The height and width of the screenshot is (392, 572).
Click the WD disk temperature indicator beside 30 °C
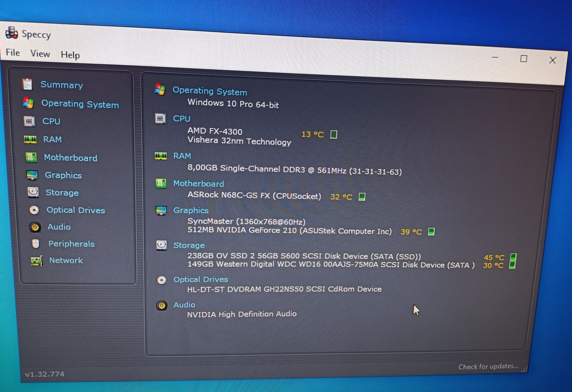(512, 265)
